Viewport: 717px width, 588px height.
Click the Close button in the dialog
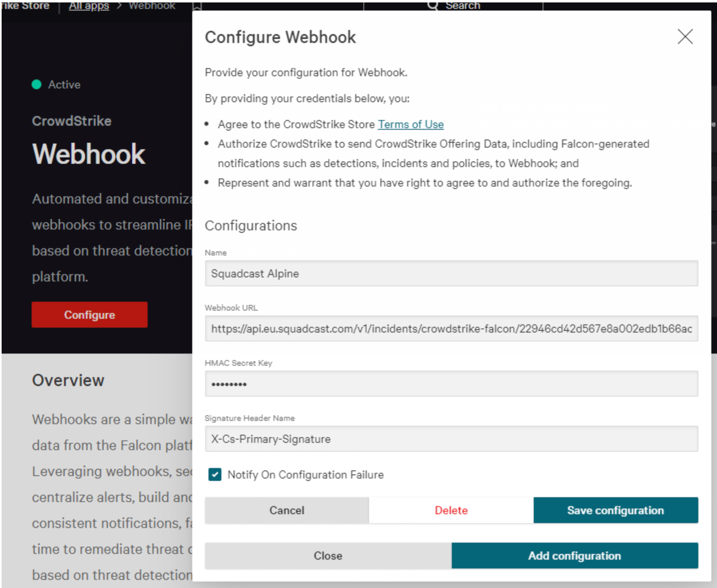(328, 556)
